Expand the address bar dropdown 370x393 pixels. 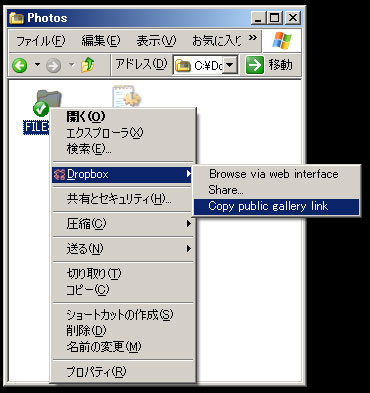click(230, 65)
